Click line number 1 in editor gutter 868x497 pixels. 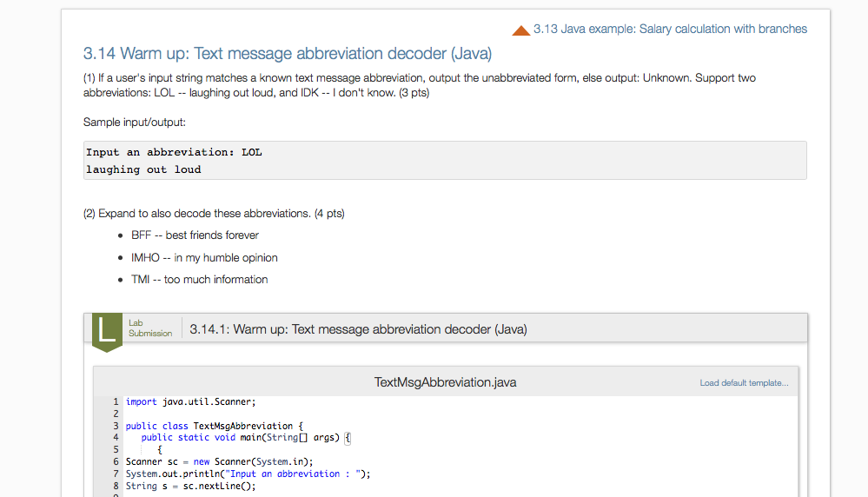pyautogui.click(x=115, y=401)
